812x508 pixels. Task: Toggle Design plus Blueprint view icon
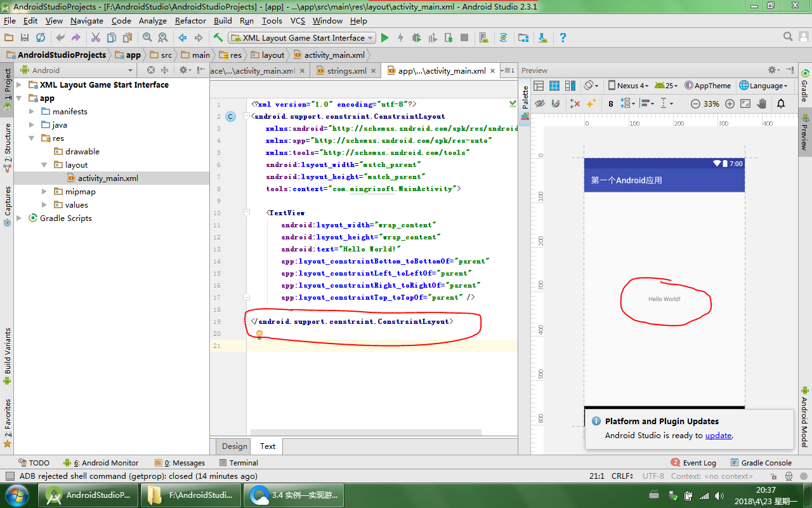pyautogui.click(x=570, y=86)
